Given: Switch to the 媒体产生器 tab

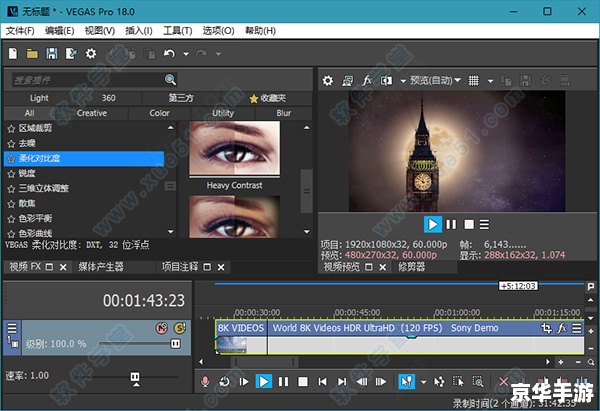Looking at the screenshot, I should (x=101, y=267).
